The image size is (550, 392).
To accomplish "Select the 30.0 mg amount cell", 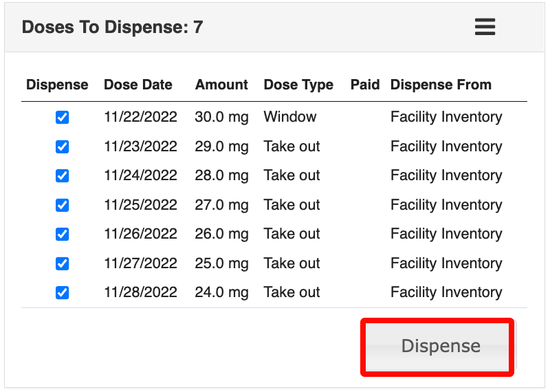I will coord(221,117).
